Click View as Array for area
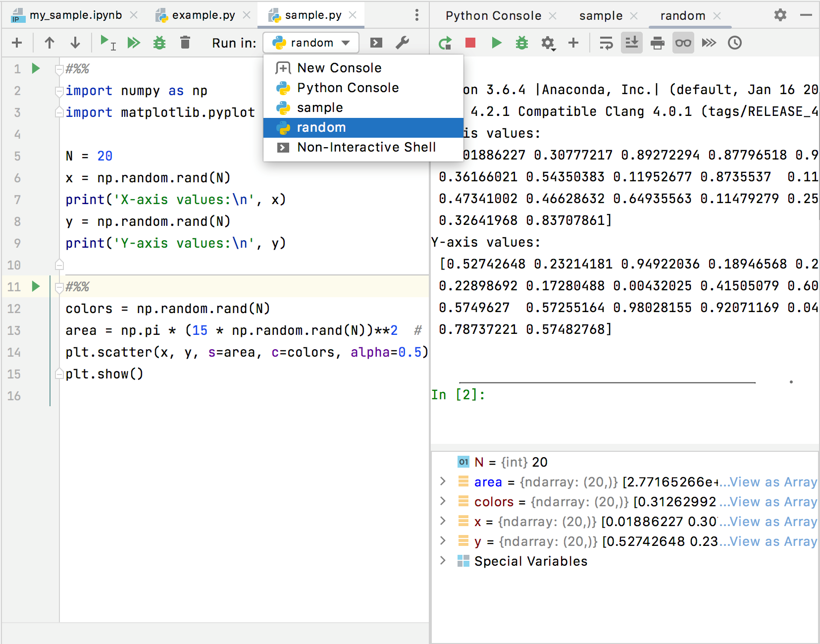Image resolution: width=820 pixels, height=644 pixels. (x=773, y=482)
